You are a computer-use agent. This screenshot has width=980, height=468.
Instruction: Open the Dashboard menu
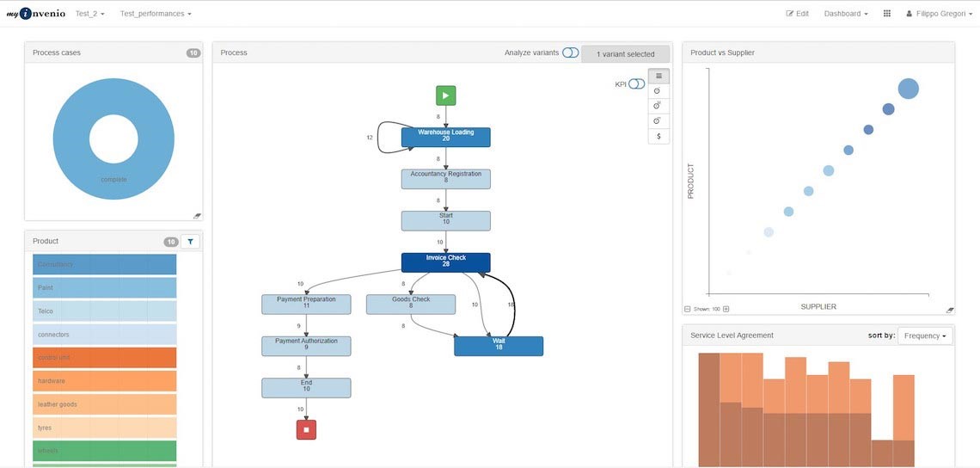pos(845,14)
